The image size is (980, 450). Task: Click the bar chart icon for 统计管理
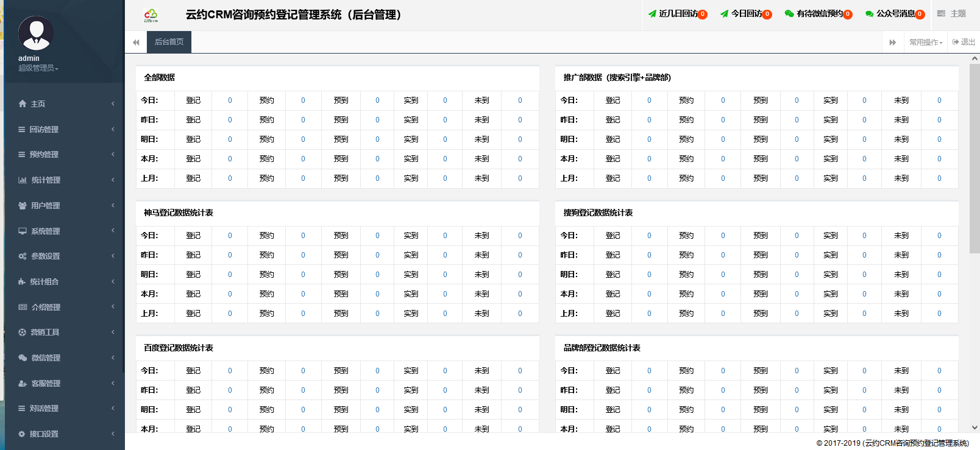tap(23, 180)
